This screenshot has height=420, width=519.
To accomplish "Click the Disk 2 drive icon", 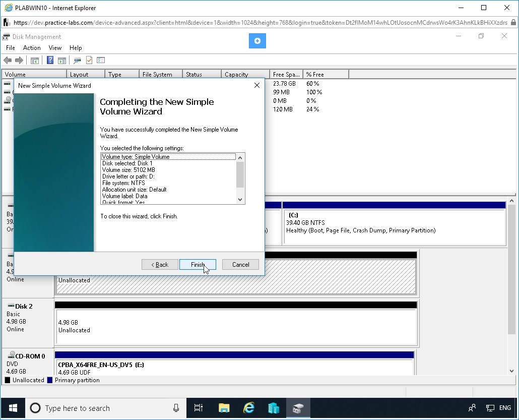I will (11, 306).
